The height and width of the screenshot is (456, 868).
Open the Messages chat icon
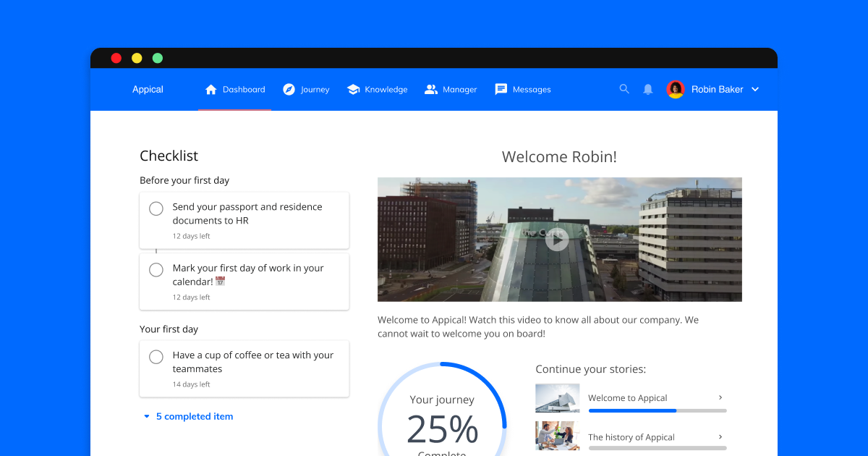(501, 88)
